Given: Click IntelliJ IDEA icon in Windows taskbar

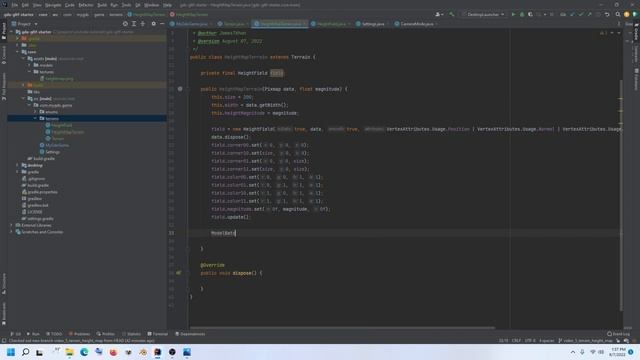Looking at the screenshot, I should [158, 352].
